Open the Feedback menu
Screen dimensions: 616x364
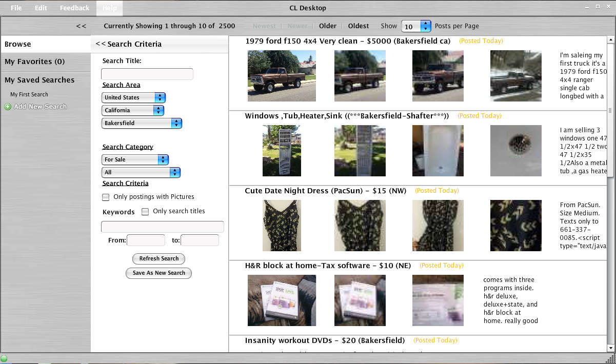tap(74, 8)
